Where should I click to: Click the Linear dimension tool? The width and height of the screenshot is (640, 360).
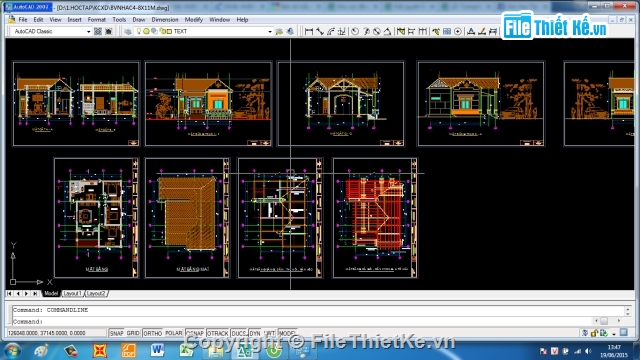tap(309, 31)
